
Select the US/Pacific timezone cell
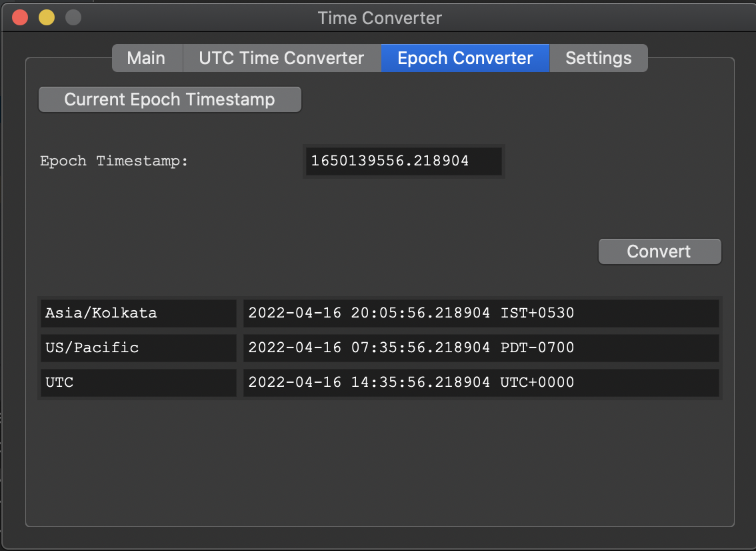[138, 348]
